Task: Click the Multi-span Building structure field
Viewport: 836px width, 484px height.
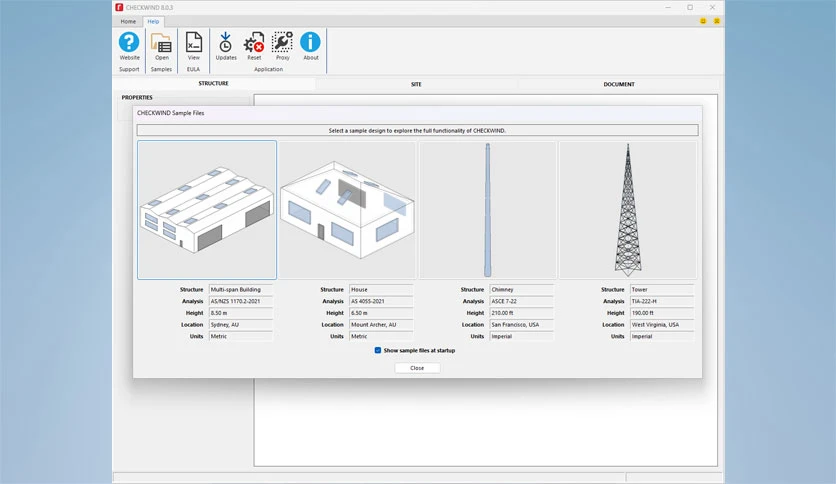Action: pos(240,289)
